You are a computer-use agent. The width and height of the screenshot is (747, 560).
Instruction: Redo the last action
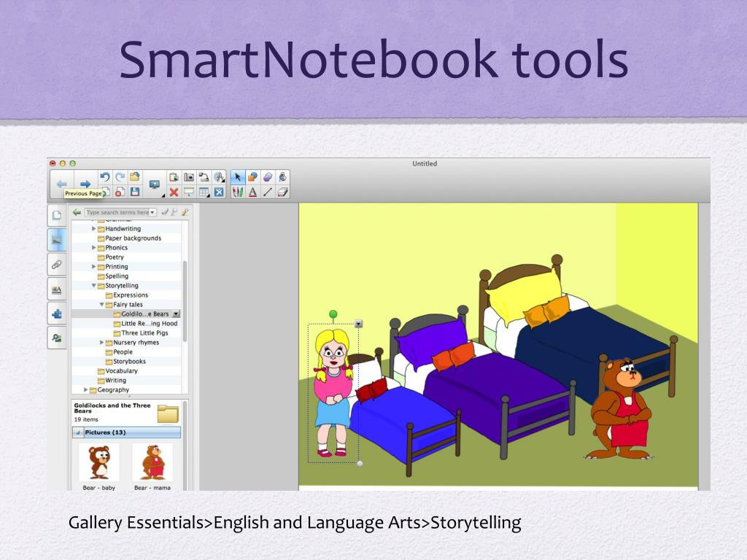pos(120,177)
